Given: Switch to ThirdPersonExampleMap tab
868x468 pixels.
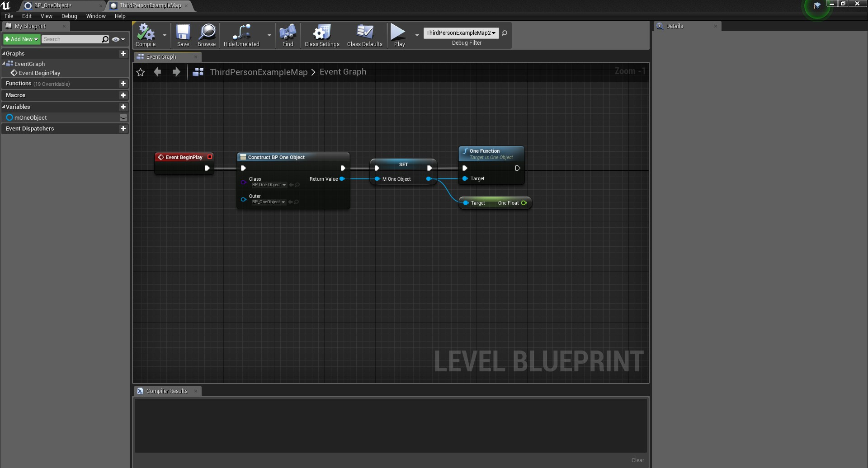Looking at the screenshot, I should 151,5.
